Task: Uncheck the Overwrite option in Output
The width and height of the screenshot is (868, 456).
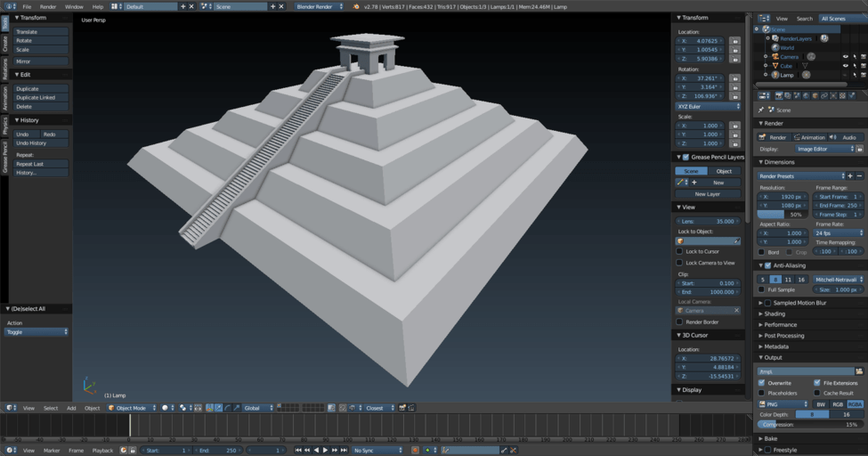Action: 762,383
